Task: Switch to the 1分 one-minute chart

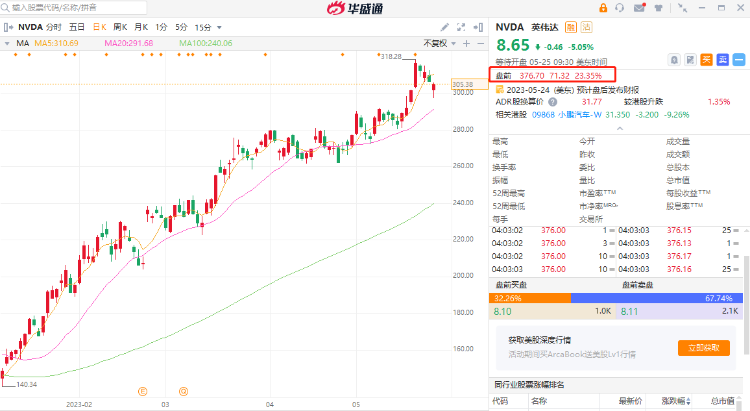Action: [161, 27]
